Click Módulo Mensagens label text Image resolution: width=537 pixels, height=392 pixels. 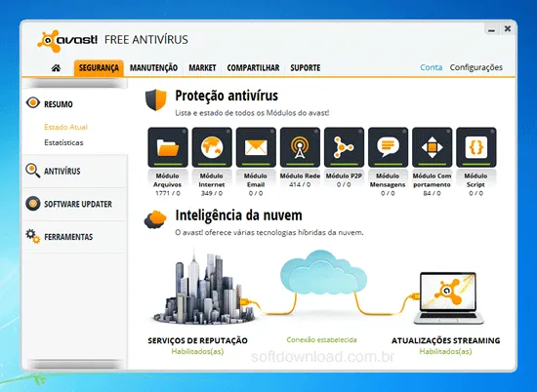[x=388, y=180]
